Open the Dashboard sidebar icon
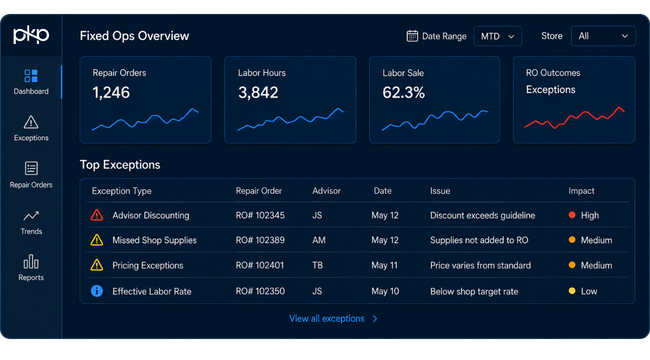The width and height of the screenshot is (650, 360). coord(31,76)
